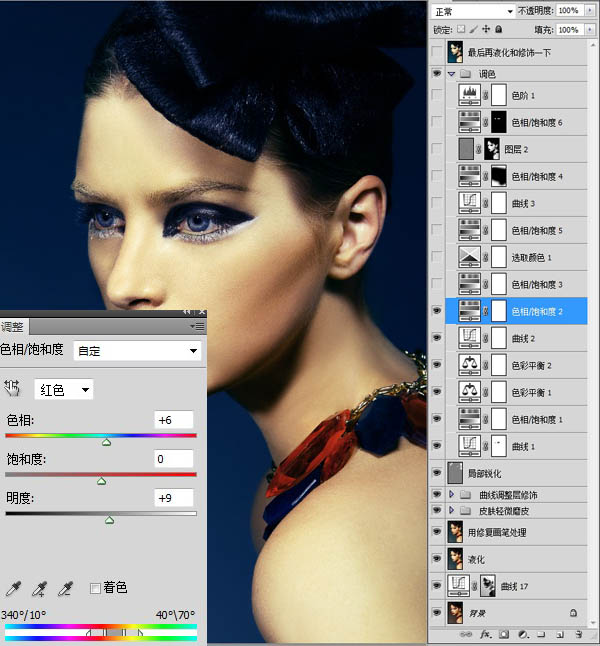The height and width of the screenshot is (646, 600).
Task: Click the add layer style fx icon
Action: pos(486,635)
